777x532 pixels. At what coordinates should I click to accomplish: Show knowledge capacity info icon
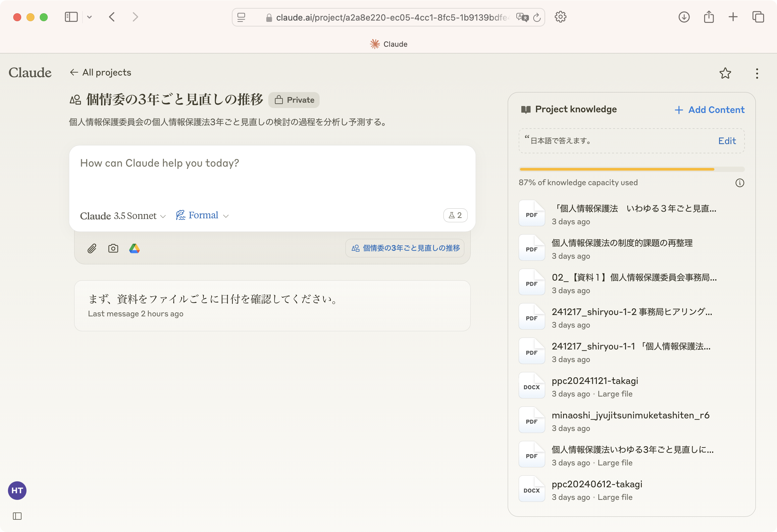coord(740,183)
